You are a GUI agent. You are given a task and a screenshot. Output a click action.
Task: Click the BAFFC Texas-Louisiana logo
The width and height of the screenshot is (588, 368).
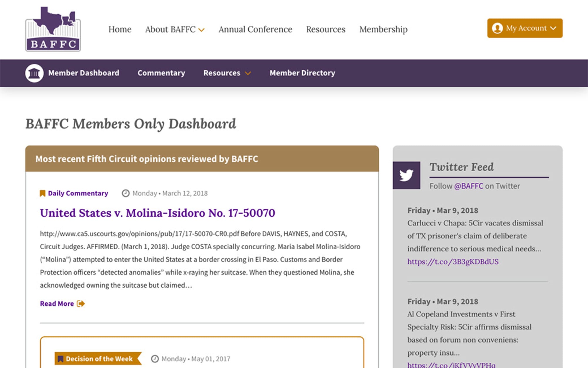[53, 29]
